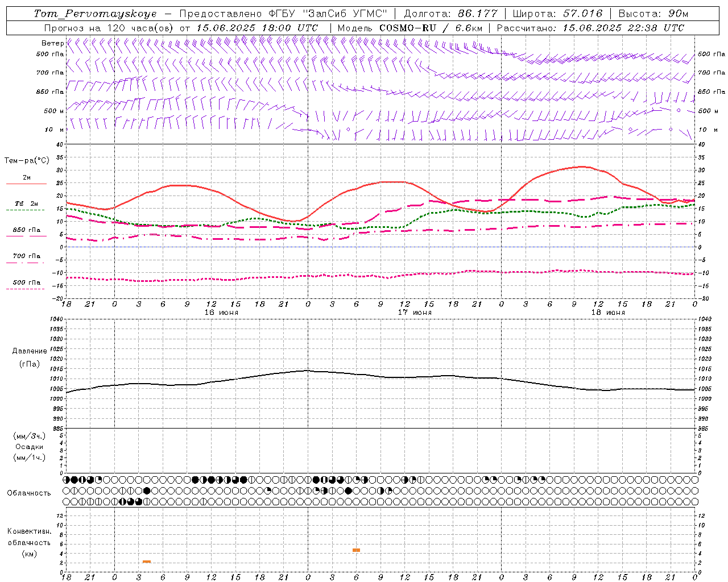Click the right-side 700 гПа wind level label
728x582 pixels.
click(x=712, y=73)
